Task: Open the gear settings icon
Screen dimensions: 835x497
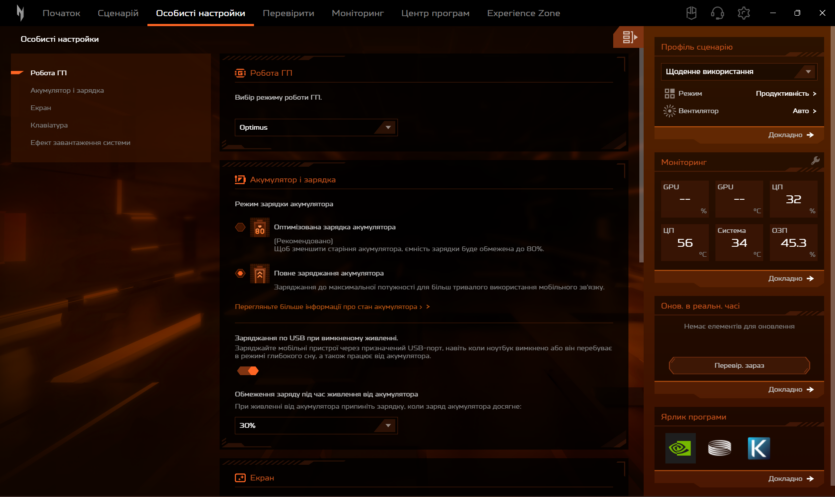Action: [x=743, y=13]
